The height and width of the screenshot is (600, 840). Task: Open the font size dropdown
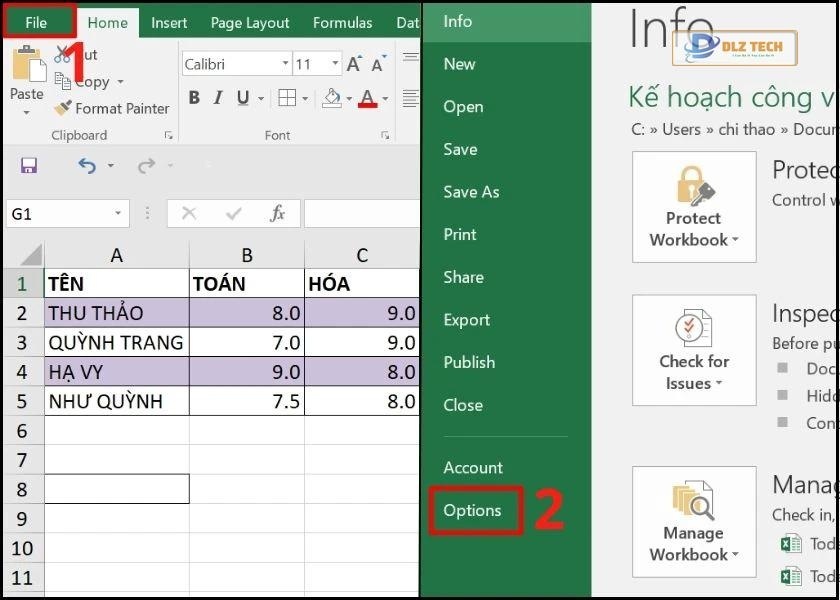pos(331,63)
